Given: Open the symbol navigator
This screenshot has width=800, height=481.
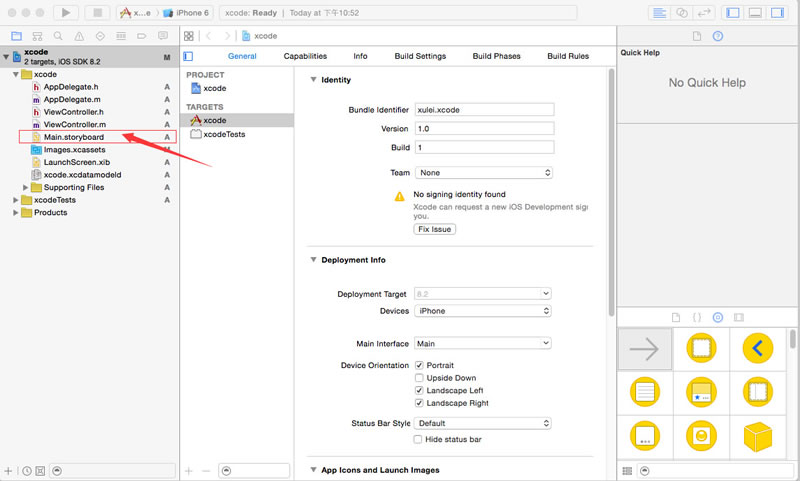Looking at the screenshot, I should pos(37,36).
